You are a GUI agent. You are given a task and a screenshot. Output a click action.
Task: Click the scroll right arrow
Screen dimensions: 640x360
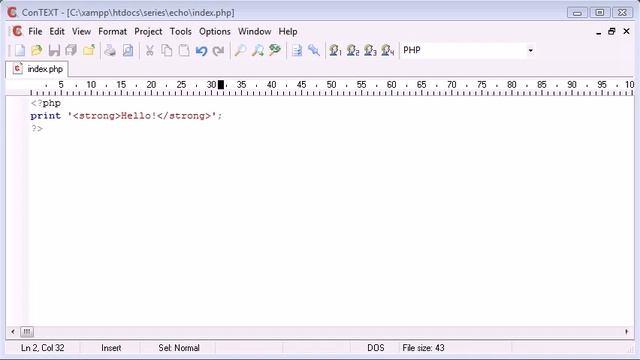627,331
